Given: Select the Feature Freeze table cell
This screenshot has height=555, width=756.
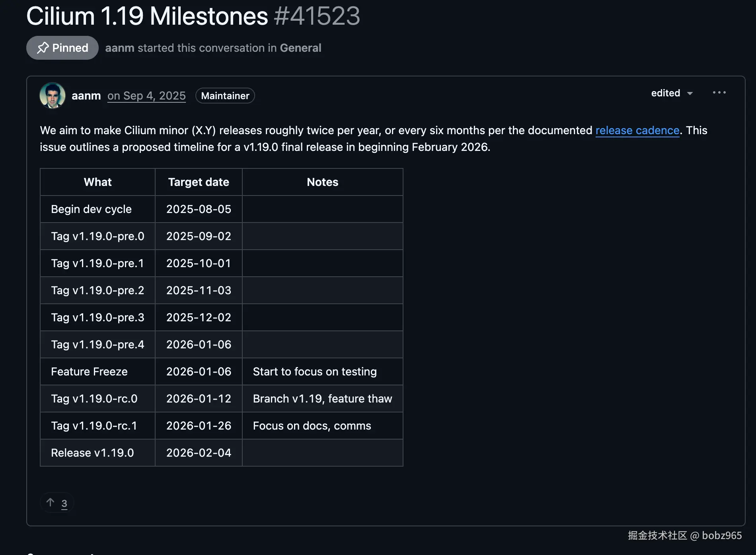Looking at the screenshot, I should pyautogui.click(x=97, y=371).
